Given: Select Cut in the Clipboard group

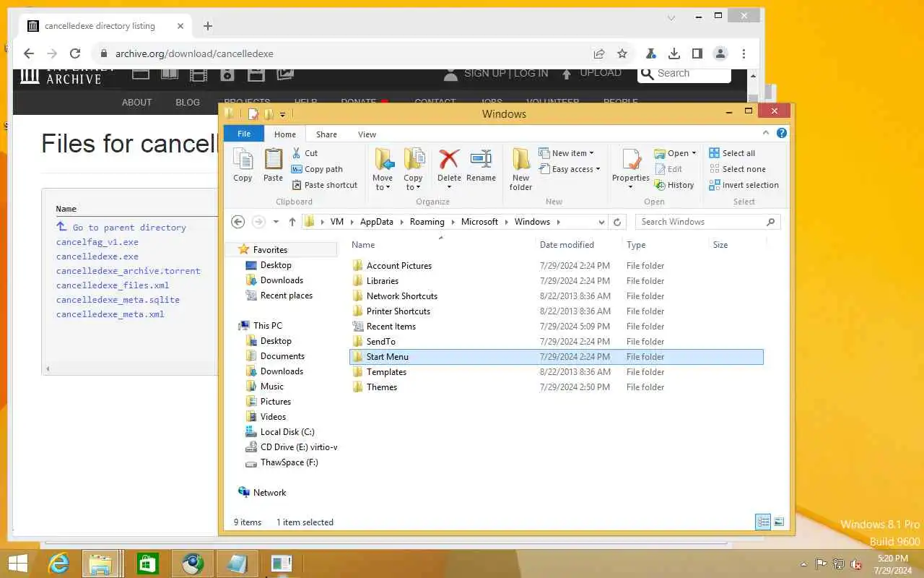Looking at the screenshot, I should [x=304, y=153].
